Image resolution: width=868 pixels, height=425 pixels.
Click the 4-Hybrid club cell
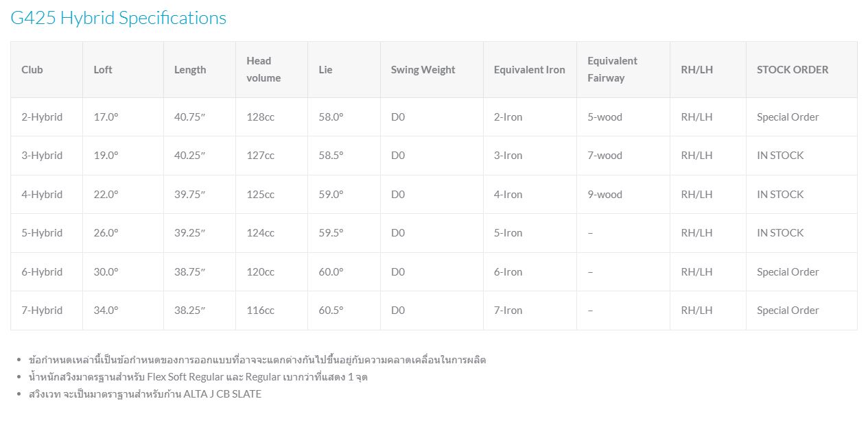[42, 195]
